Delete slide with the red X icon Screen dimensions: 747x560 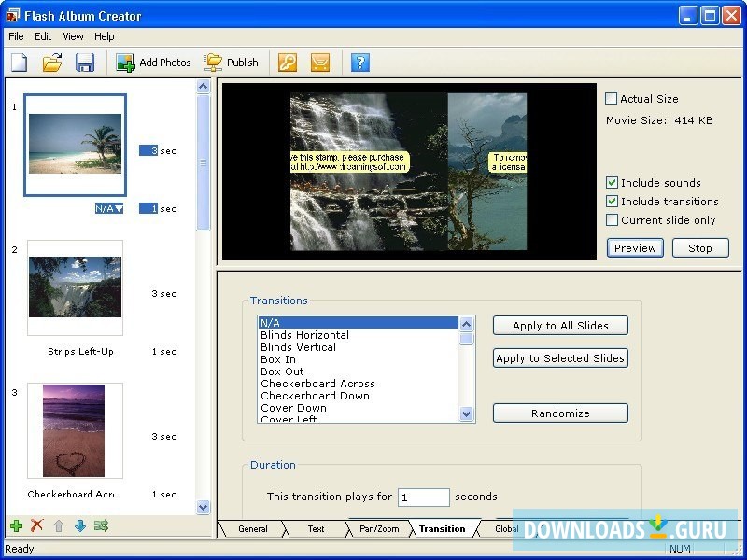tap(37, 525)
